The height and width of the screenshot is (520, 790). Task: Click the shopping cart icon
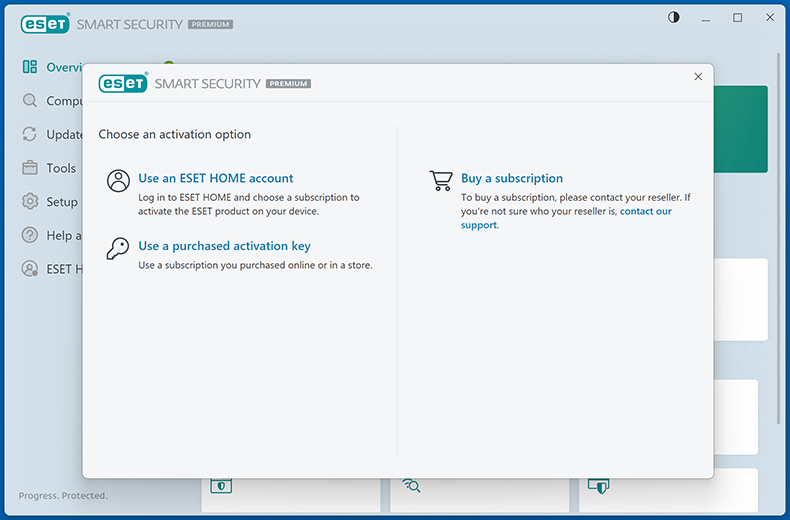[441, 180]
